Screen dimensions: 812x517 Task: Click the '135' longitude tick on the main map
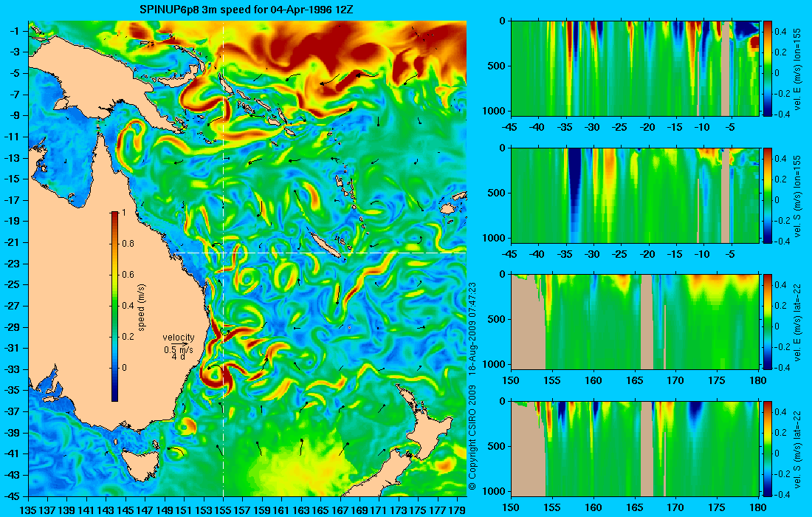click(x=28, y=510)
